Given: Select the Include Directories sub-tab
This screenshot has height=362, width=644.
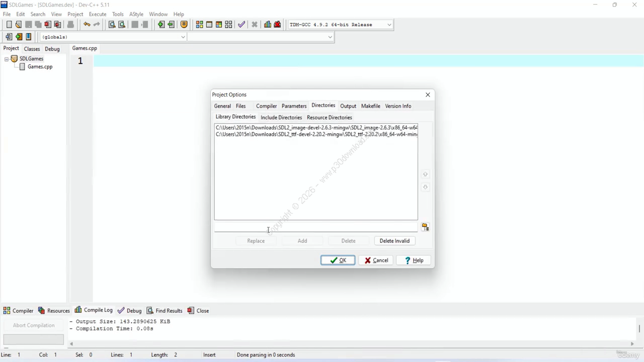Looking at the screenshot, I should (281, 117).
